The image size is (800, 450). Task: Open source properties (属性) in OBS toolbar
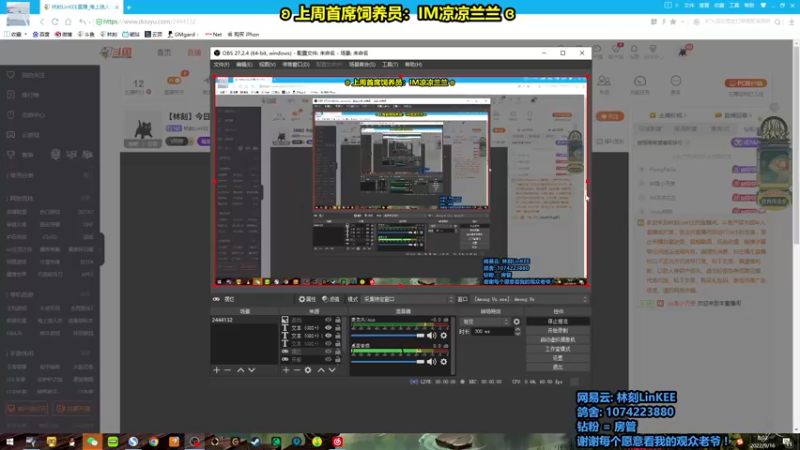307,299
